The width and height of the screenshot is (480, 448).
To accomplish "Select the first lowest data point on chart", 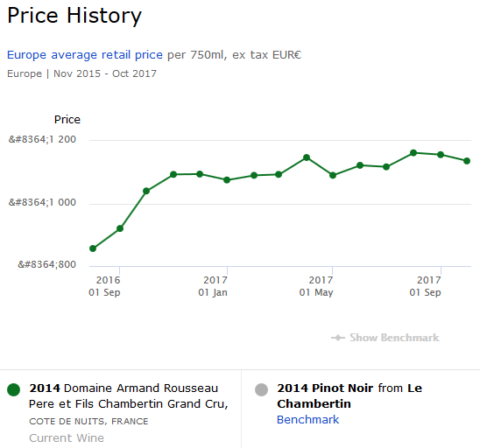I will point(93,248).
